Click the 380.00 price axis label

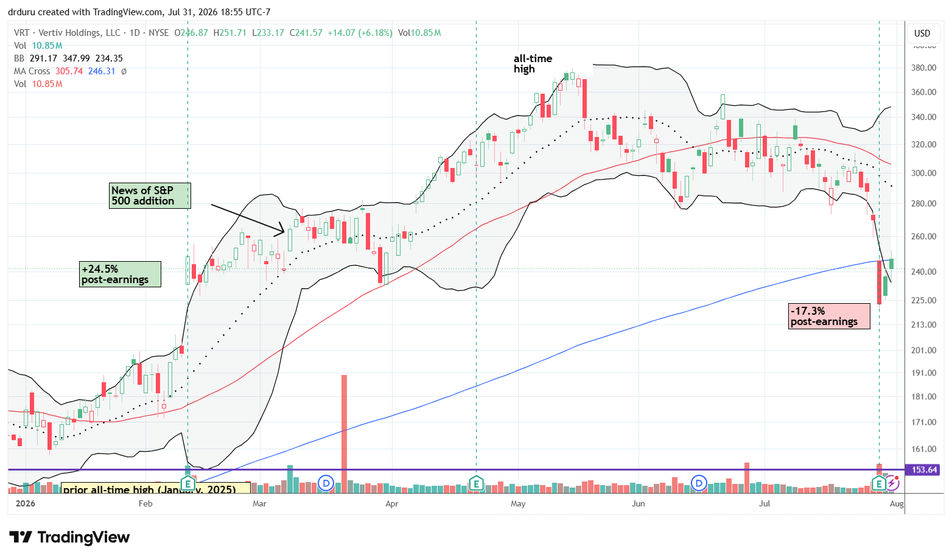pos(924,68)
